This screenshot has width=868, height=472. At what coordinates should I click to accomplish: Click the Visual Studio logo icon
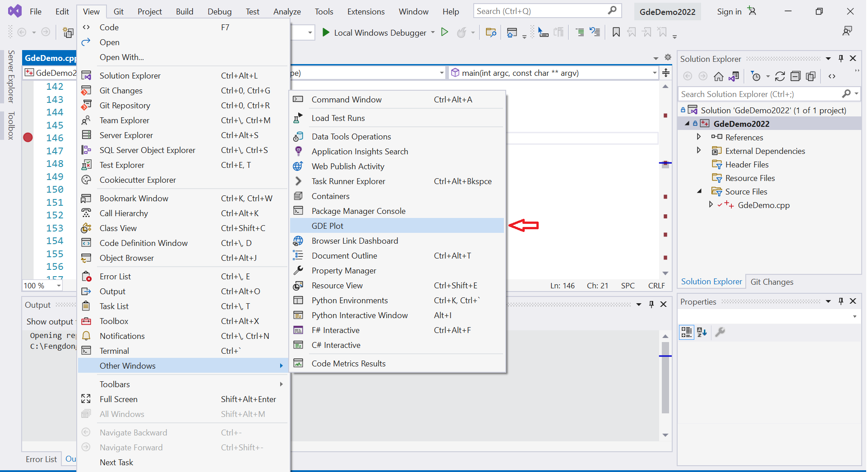(15, 11)
